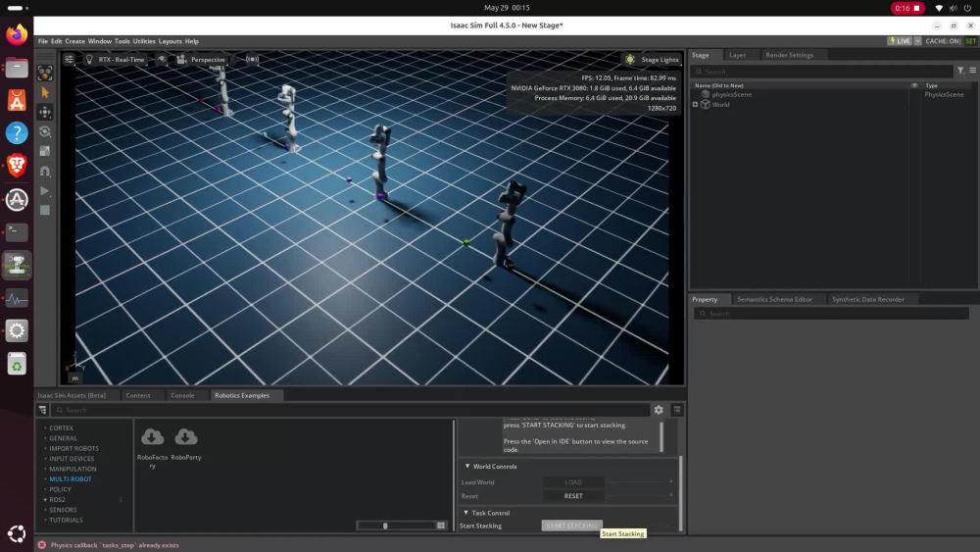Select the GENERAL category
Screen dimensions: 980x552
63,438
